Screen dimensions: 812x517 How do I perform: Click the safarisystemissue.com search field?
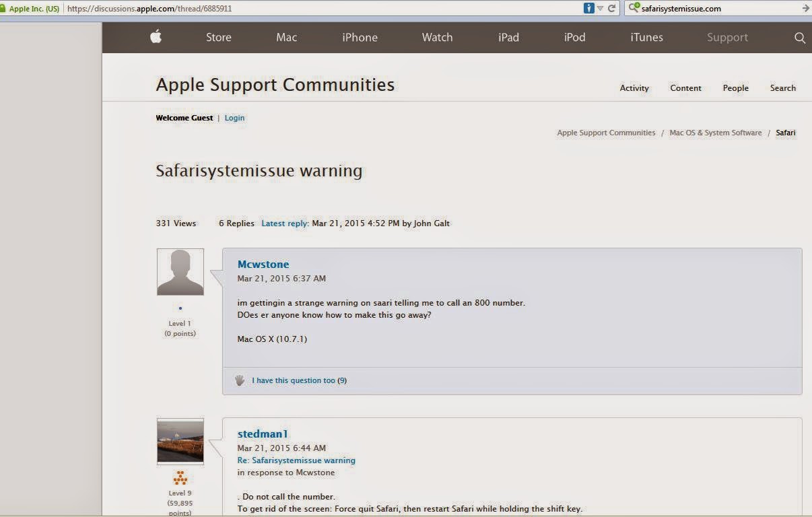coord(719,9)
